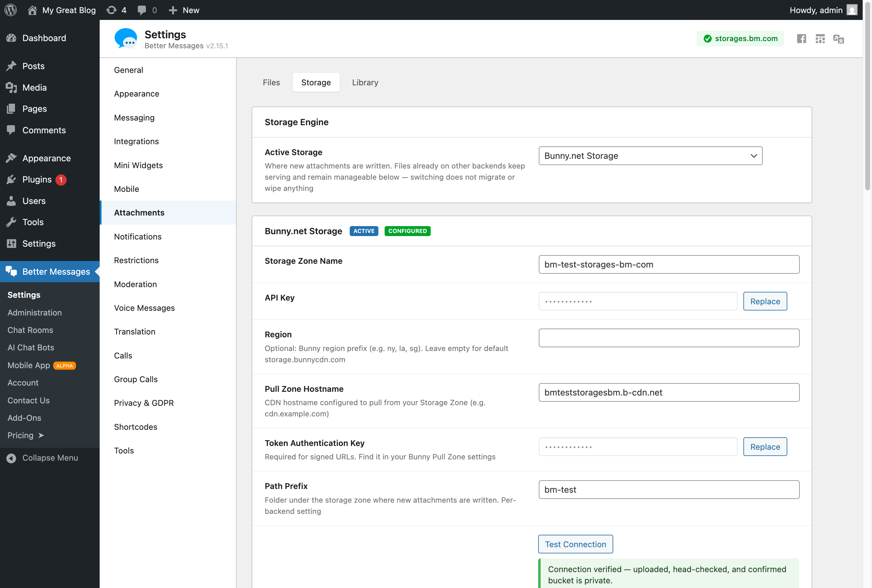
Task: Select the Storage tab
Action: (316, 83)
